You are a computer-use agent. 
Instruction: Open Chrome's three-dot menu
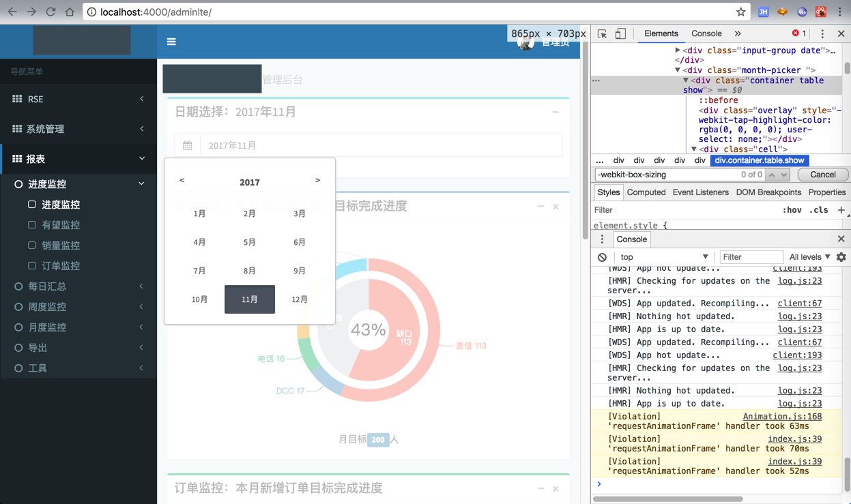(840, 12)
